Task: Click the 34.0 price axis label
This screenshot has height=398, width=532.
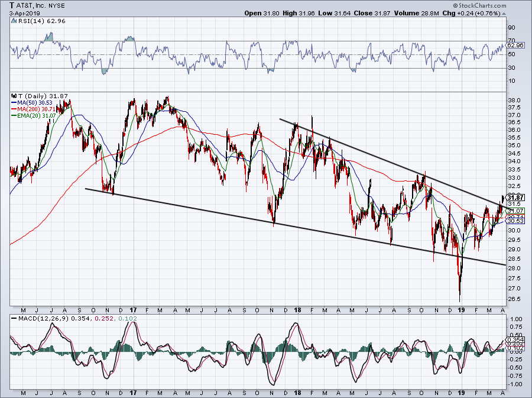Action: coord(514,161)
